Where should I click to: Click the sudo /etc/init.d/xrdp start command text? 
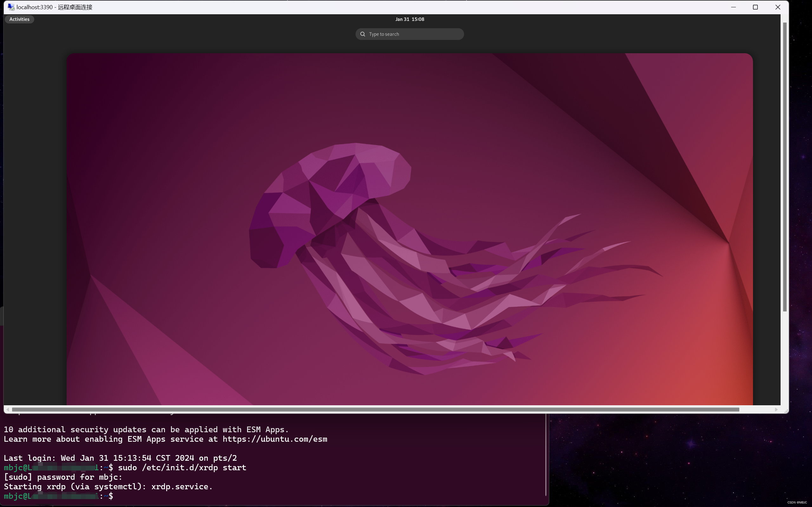click(182, 467)
